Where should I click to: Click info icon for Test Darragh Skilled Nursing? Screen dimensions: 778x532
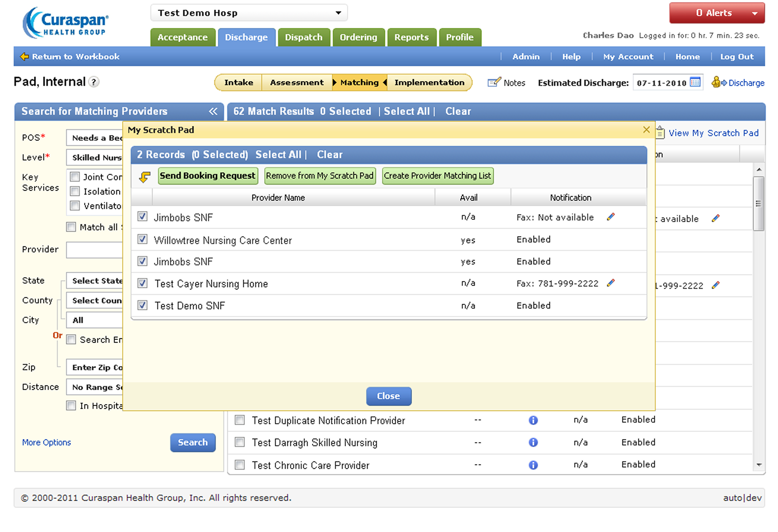[x=533, y=443]
